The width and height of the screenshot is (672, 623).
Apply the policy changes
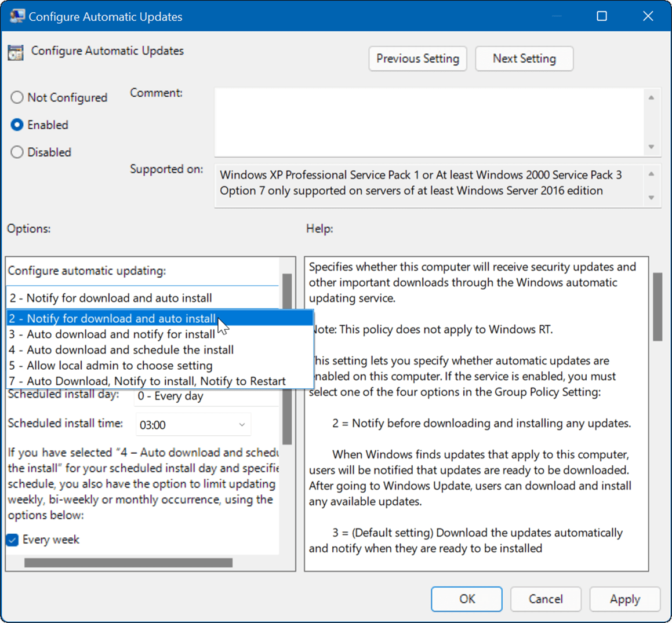coord(624,599)
